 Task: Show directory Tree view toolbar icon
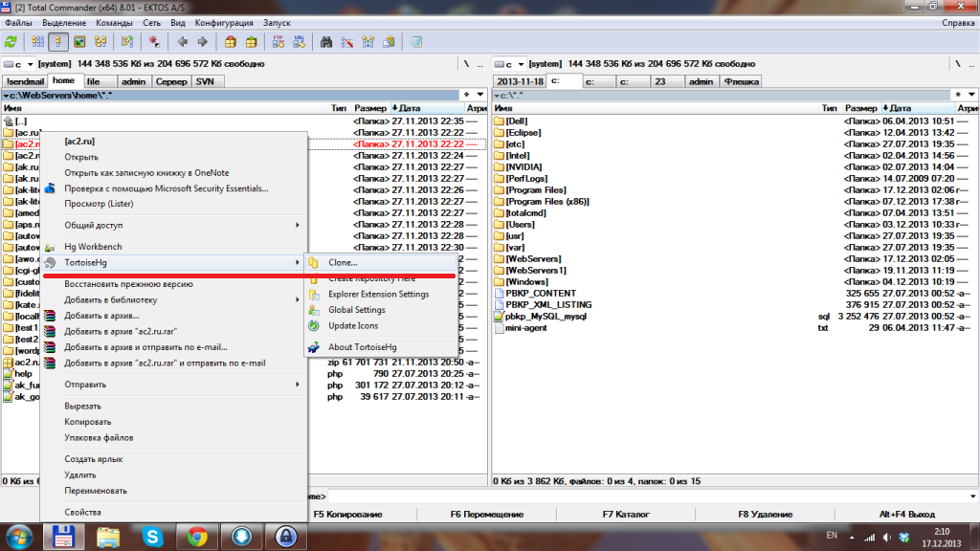[100, 42]
